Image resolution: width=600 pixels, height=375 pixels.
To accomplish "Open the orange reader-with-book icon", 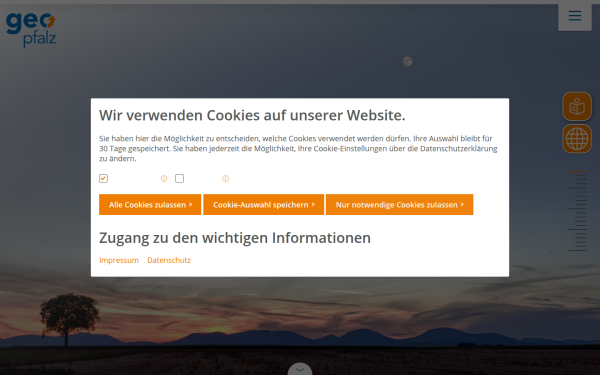I will click(x=577, y=106).
